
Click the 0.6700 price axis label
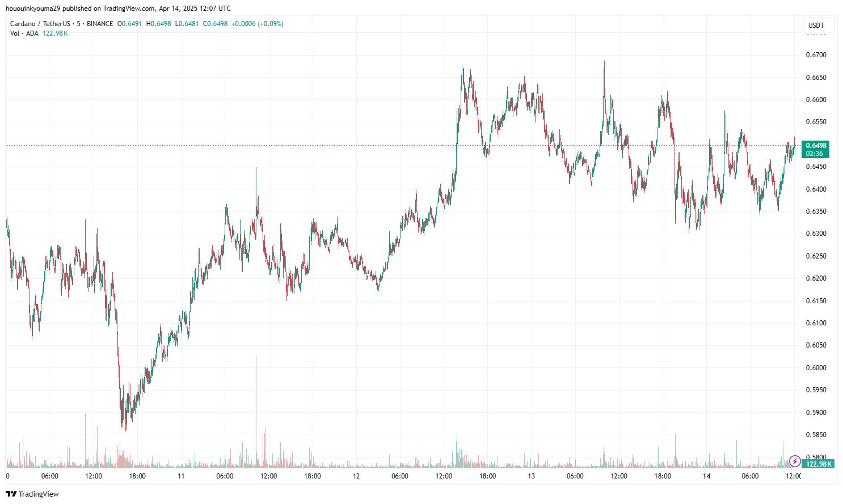816,55
